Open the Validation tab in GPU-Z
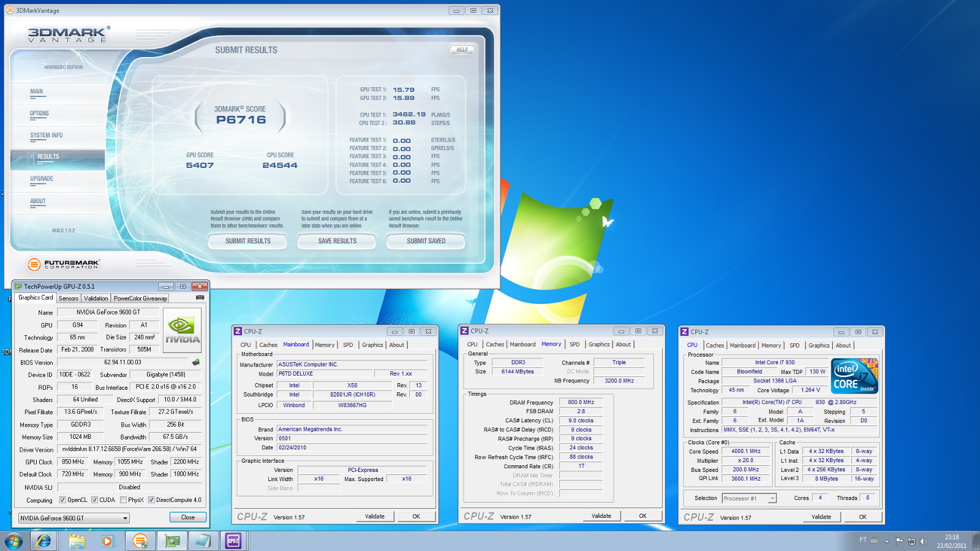Screen dimensions: 980x551 [x=96, y=298]
